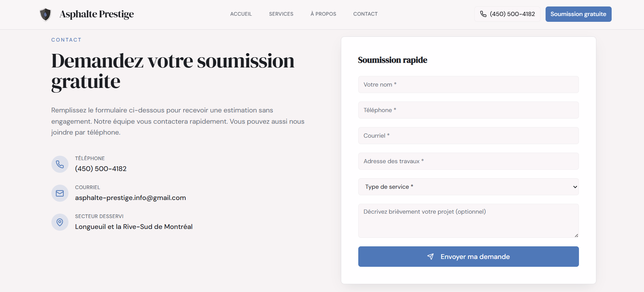The height and width of the screenshot is (292, 644).
Task: Click the (450) 500-4182 link in contact details
Action: tap(101, 169)
